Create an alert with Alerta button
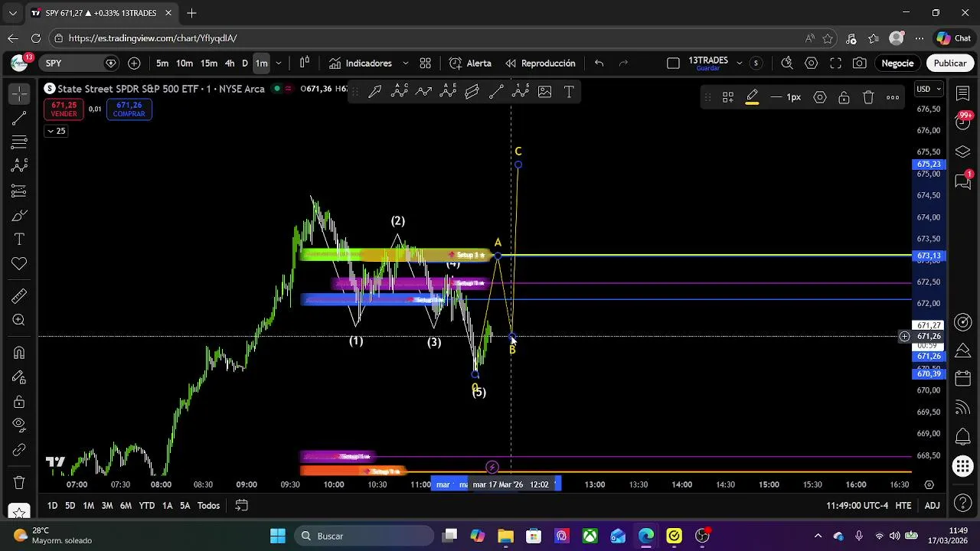This screenshot has width=980, height=551. click(x=470, y=64)
